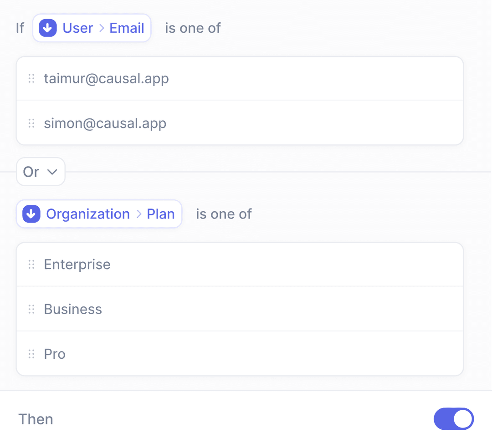Viewport: 492px width, 448px height.
Task: Open the User > Email attribute selector
Action: click(x=92, y=28)
